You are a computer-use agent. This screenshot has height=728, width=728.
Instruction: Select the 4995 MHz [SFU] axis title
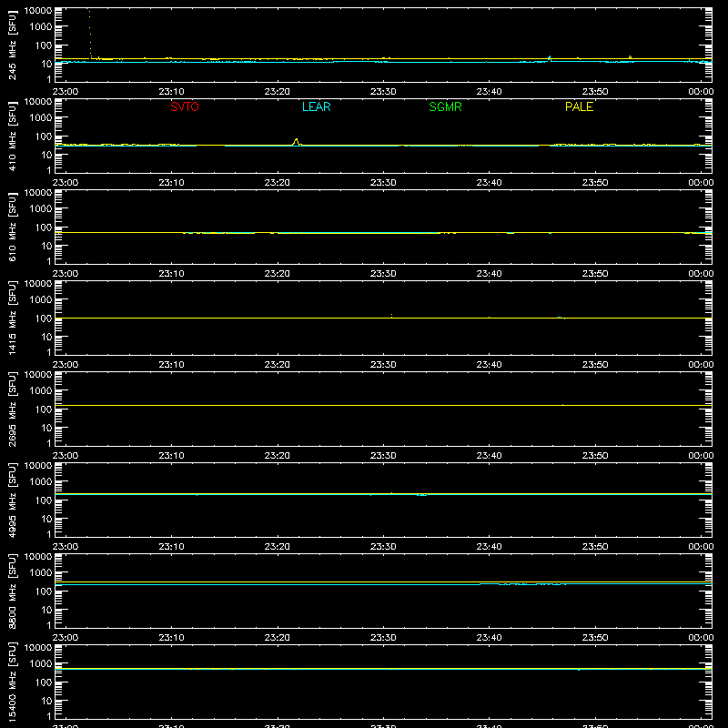tap(12, 500)
